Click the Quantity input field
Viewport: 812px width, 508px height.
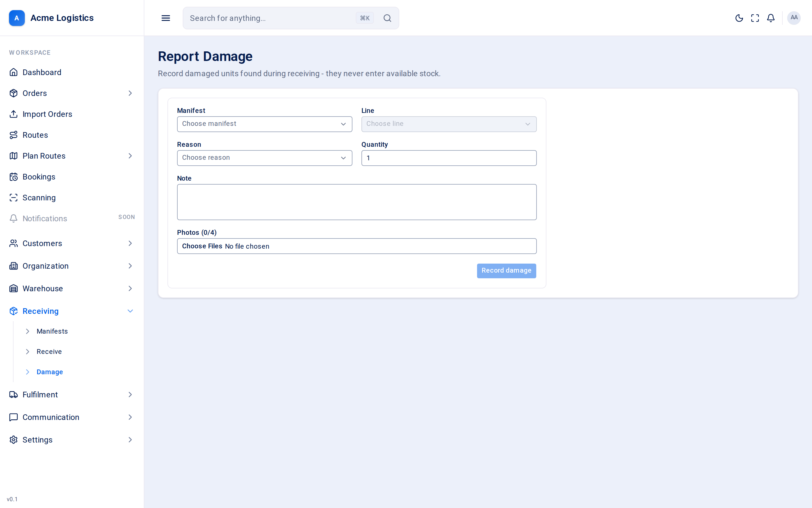click(x=449, y=158)
